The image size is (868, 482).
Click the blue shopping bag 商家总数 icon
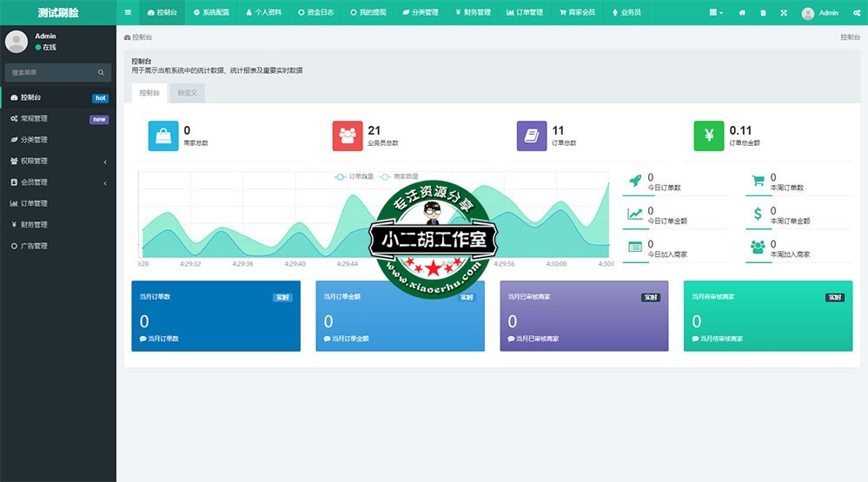(x=163, y=135)
